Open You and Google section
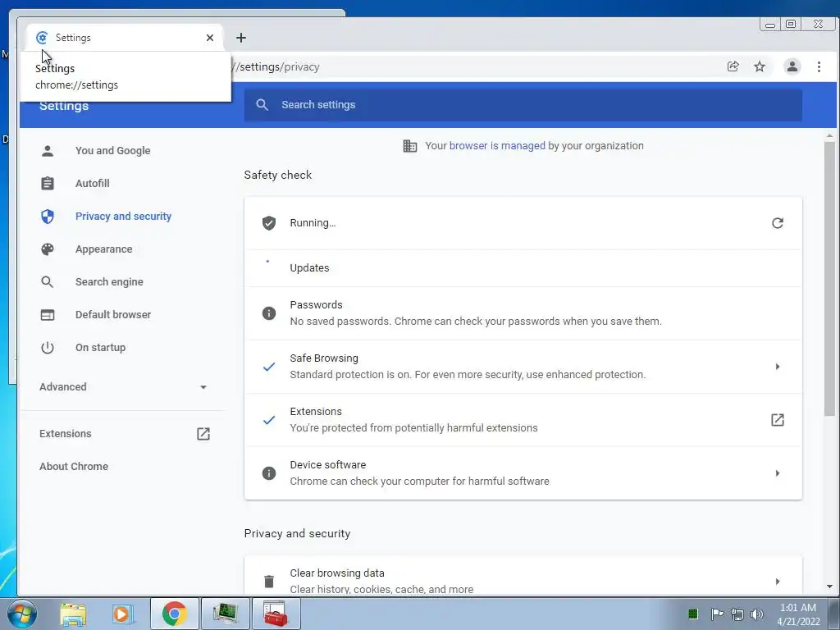The width and height of the screenshot is (840, 630). point(112,151)
